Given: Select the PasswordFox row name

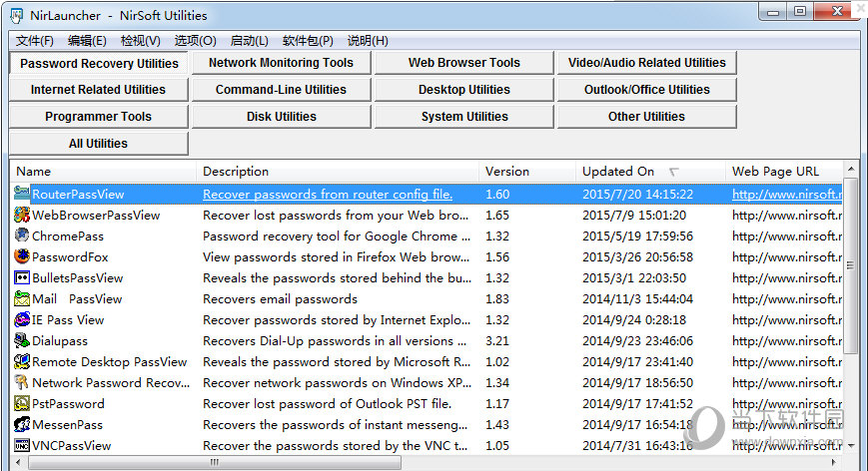Looking at the screenshot, I should [70, 257].
